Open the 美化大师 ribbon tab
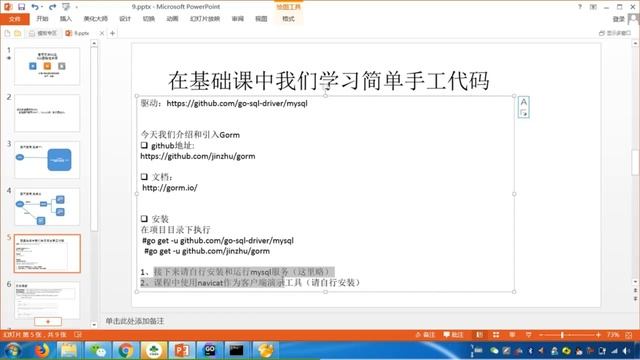Screen dimensions: 640x360 tap(96, 19)
